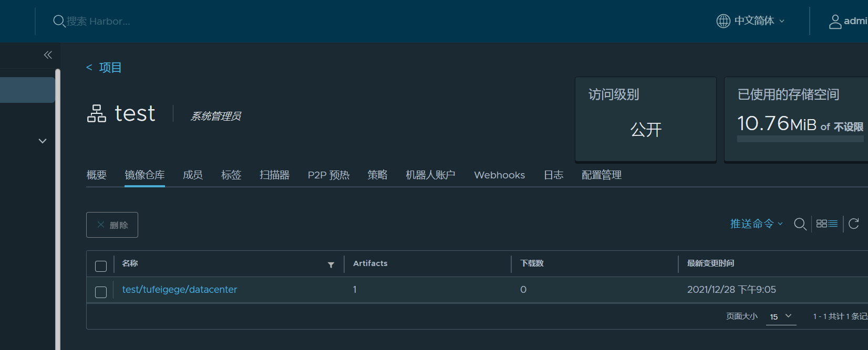The height and width of the screenshot is (350, 868).
Task: Click the globe language icon
Action: (x=723, y=21)
